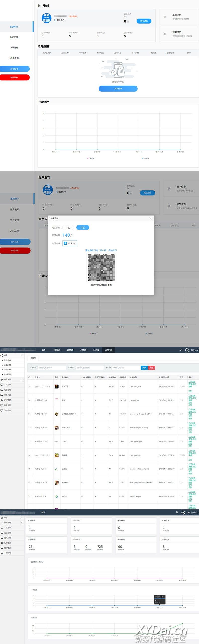Click 本站用户 monitor icon in app-list admin sidebar
Viewport: 199px width, 644px height.
2,385
